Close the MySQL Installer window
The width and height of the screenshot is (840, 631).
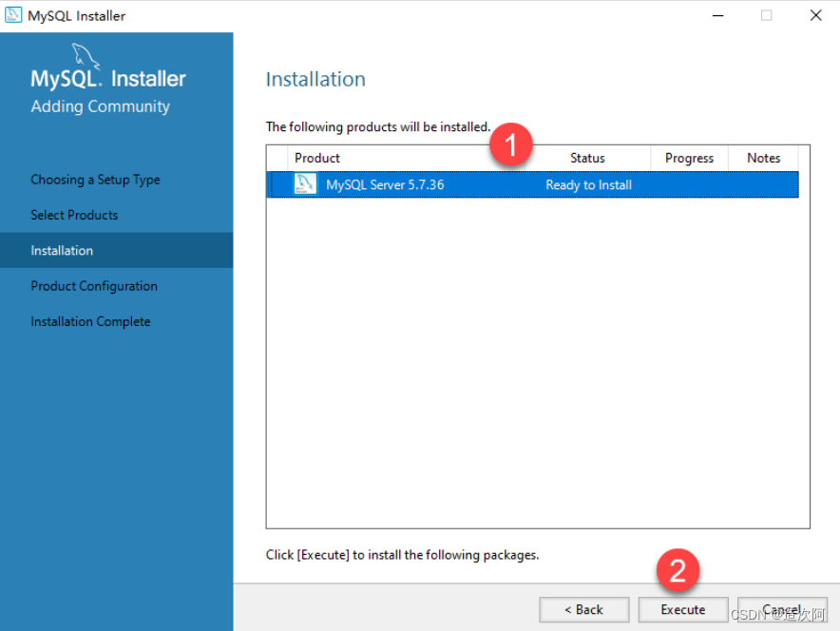point(815,15)
